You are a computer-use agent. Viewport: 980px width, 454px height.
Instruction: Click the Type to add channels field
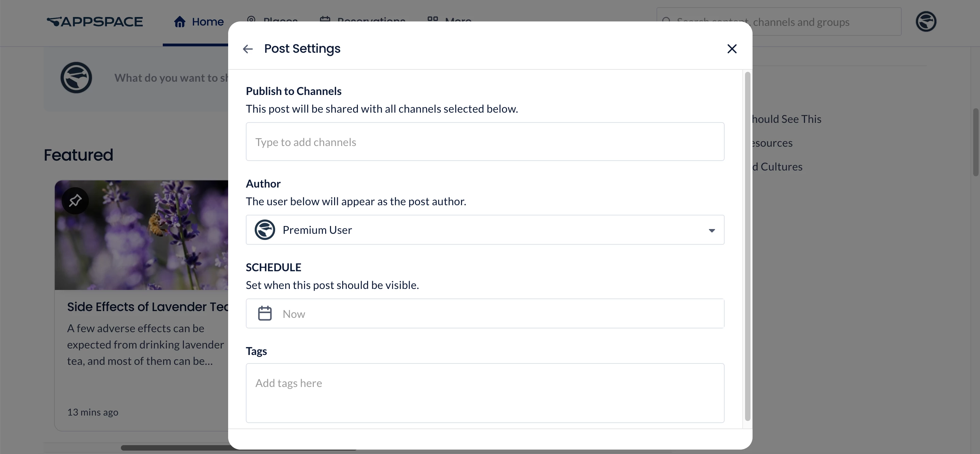pos(485,142)
